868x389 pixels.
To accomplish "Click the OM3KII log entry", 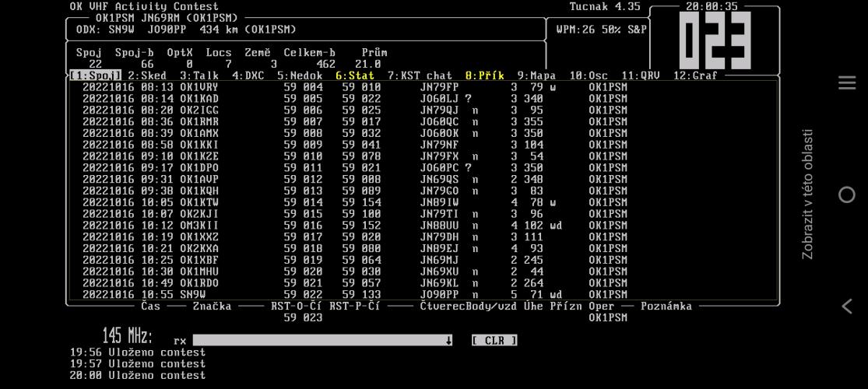I will tap(350, 226).
